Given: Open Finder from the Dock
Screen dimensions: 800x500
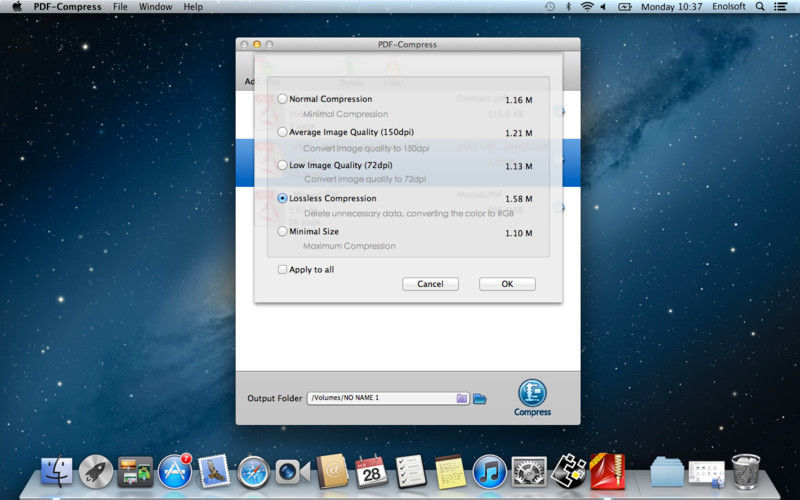Looking at the screenshot, I should coord(56,472).
